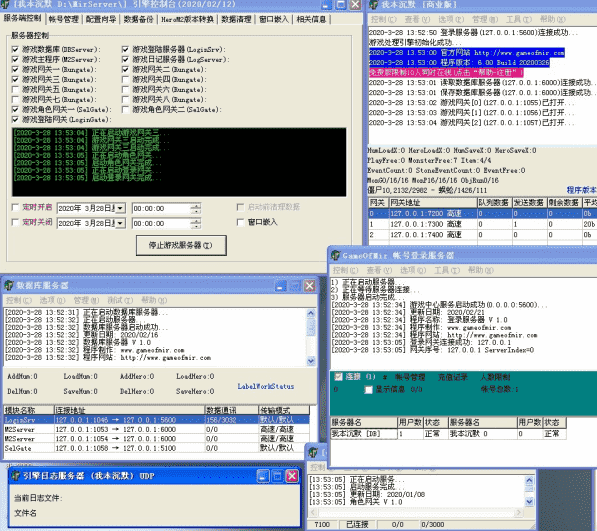Open the 数据清理 tab
Screen dimensions: 597x531
[236, 19]
